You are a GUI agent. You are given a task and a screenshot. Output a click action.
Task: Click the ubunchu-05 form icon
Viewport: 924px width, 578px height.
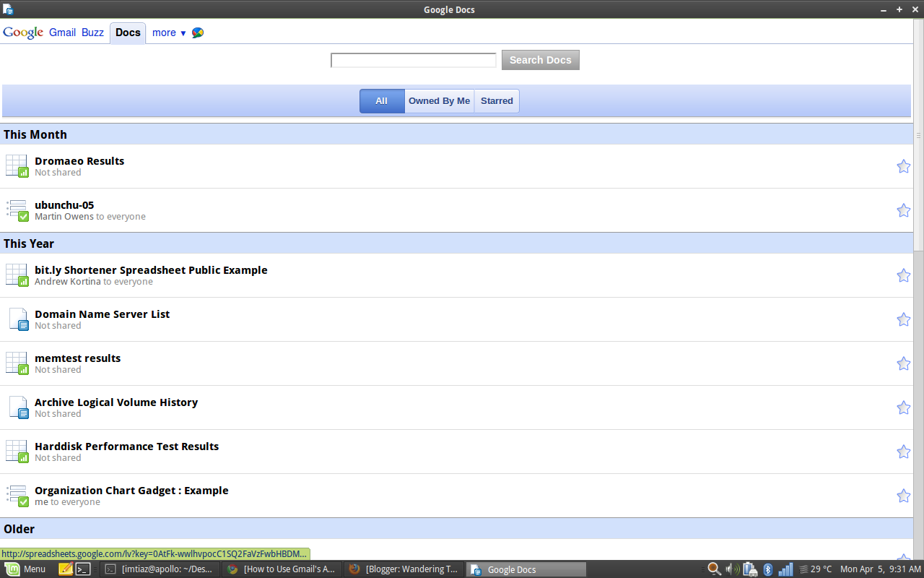point(17,210)
